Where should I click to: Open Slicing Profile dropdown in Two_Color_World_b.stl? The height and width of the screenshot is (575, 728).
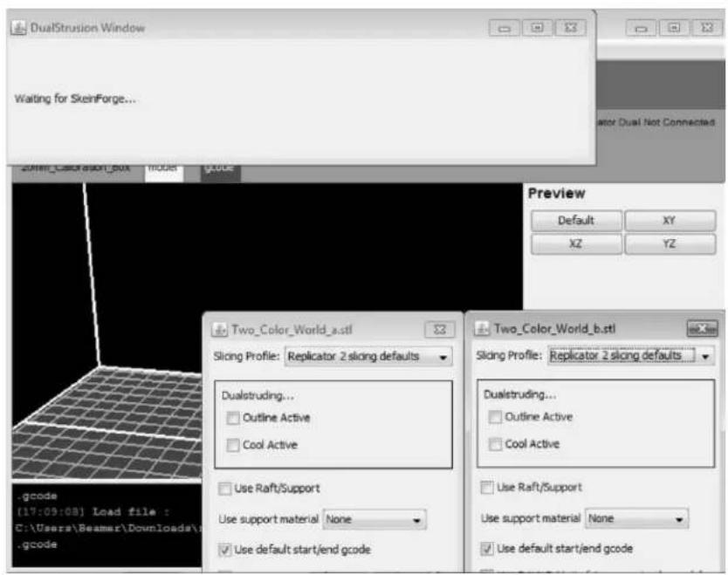[631, 356]
